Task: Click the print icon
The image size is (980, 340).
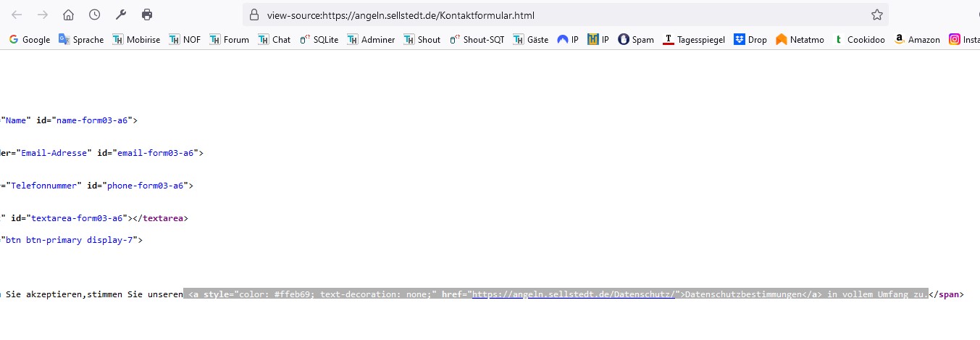Action: tap(147, 14)
